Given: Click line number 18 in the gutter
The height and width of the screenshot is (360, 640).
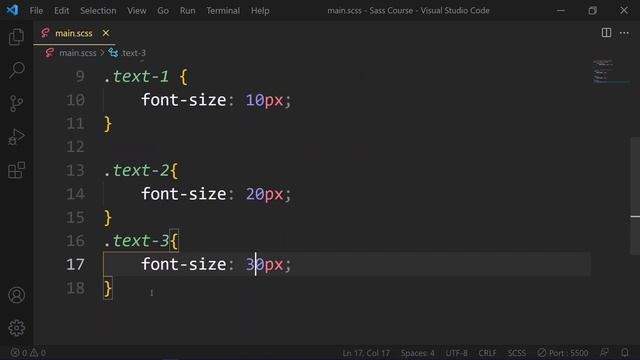Looking at the screenshot, I should (76, 288).
